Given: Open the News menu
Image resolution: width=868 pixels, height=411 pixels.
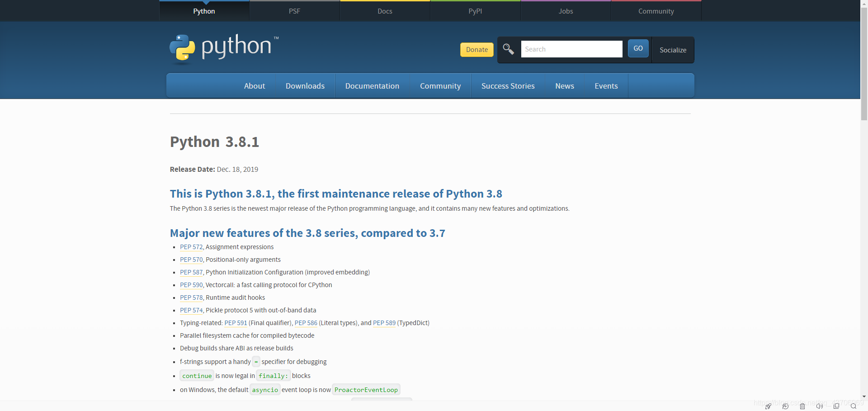Looking at the screenshot, I should (565, 86).
